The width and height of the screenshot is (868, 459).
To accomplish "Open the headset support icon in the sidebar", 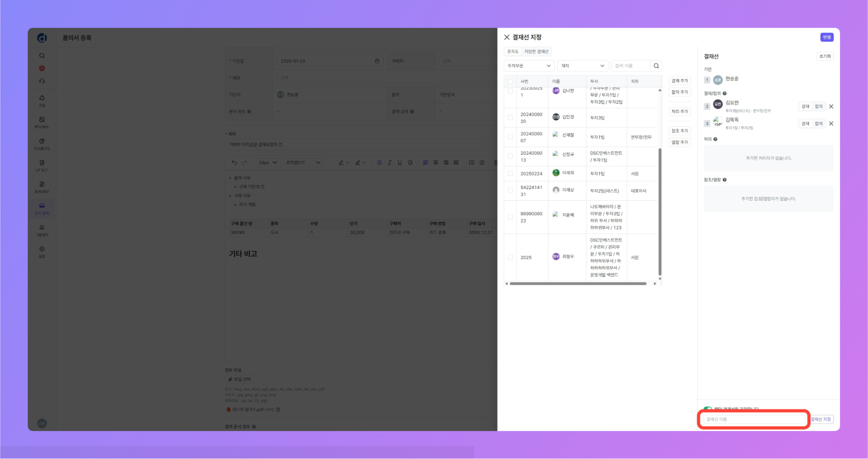I will click(42, 81).
